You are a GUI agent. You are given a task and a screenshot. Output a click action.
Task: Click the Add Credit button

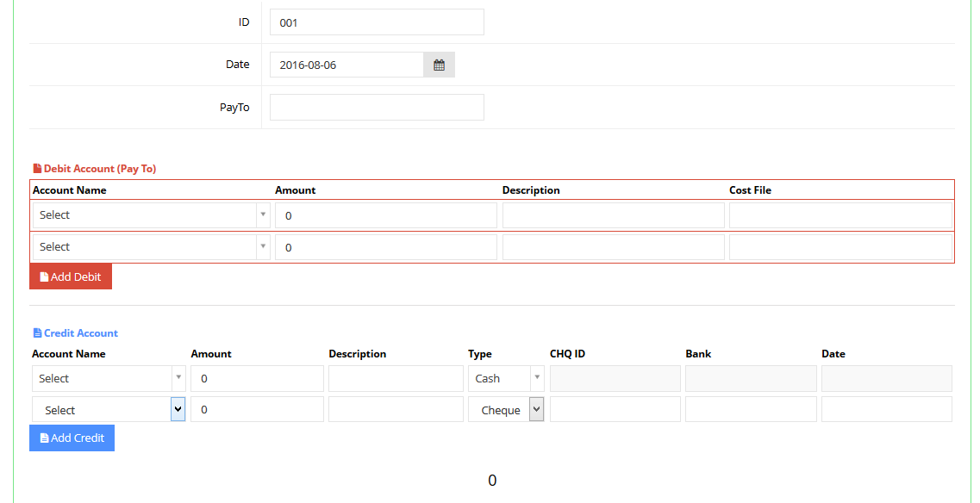[72, 438]
